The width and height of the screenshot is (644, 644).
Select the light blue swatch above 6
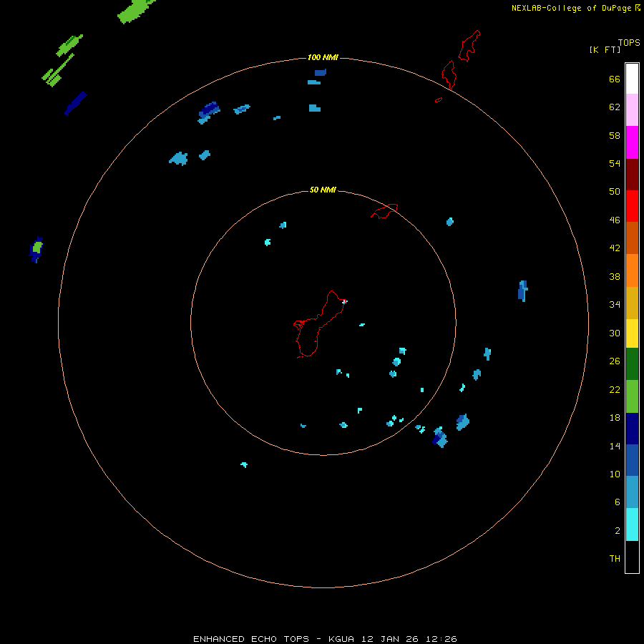[632, 492]
